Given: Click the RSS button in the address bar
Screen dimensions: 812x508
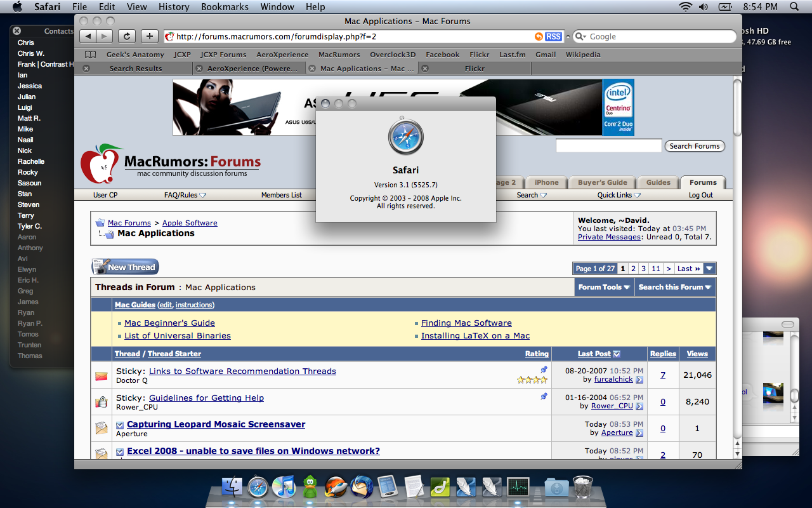Looking at the screenshot, I should pyautogui.click(x=553, y=37).
